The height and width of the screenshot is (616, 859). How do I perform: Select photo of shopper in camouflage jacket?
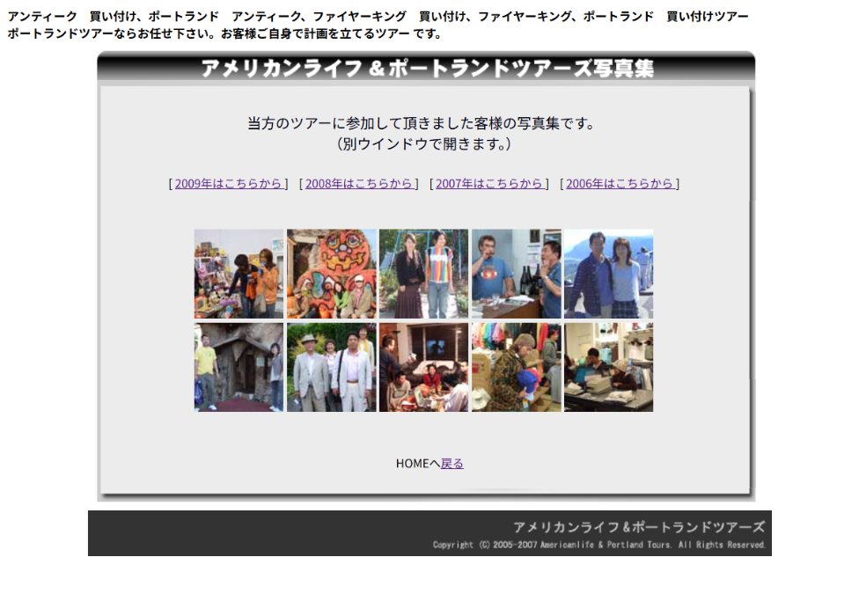(516, 367)
